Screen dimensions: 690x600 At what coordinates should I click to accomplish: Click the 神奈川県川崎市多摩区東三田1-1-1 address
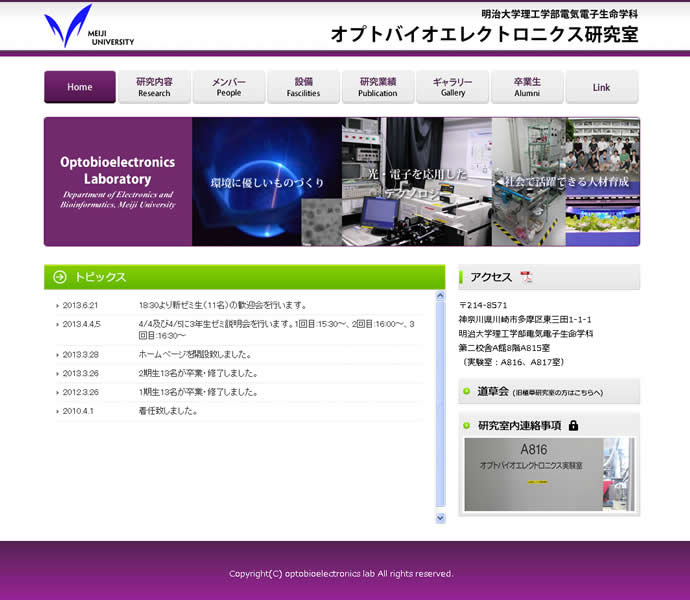point(525,319)
